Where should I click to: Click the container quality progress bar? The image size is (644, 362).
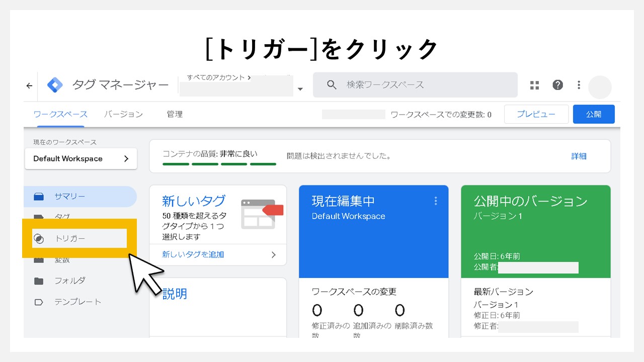click(219, 164)
